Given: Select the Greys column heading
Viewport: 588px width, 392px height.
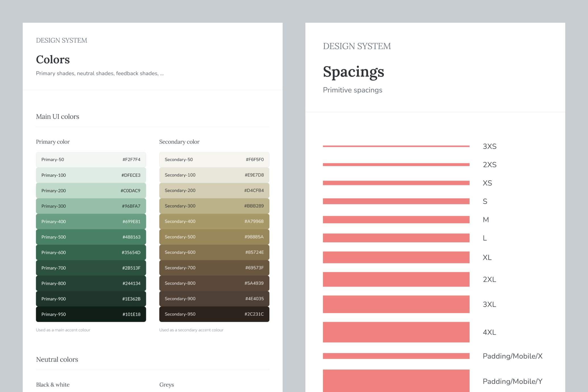Looking at the screenshot, I should [x=166, y=385].
